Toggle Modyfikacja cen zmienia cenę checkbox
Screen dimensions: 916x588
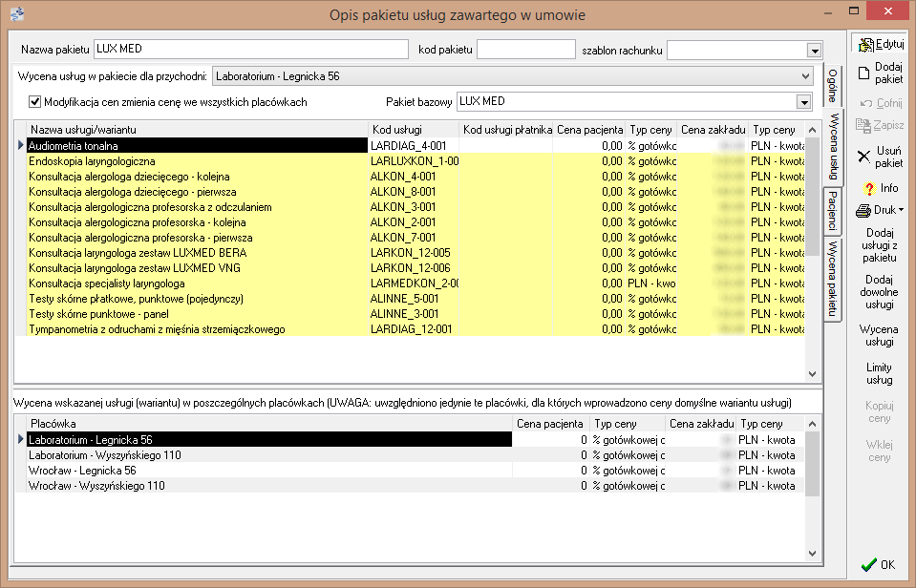(34, 101)
